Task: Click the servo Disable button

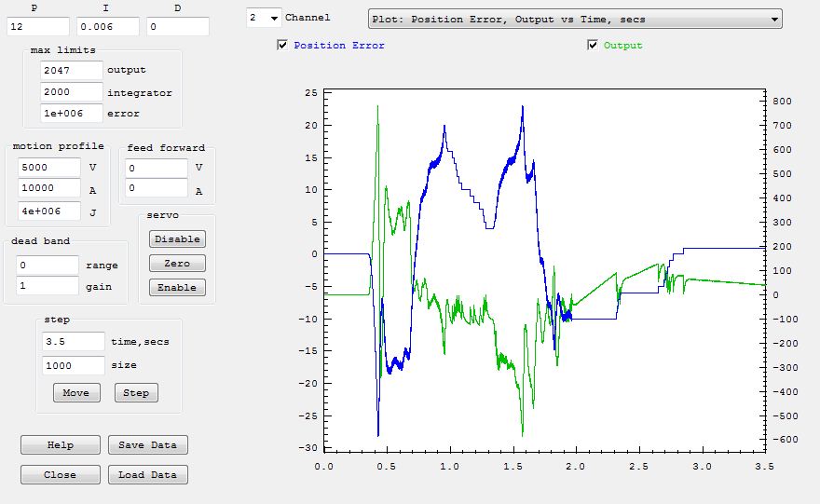Action: point(177,238)
